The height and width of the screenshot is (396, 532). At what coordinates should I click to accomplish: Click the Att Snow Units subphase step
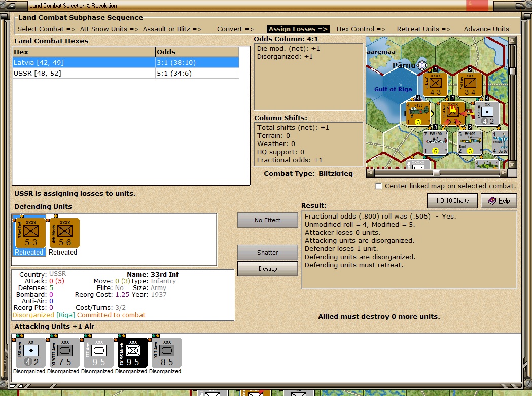pyautogui.click(x=109, y=29)
